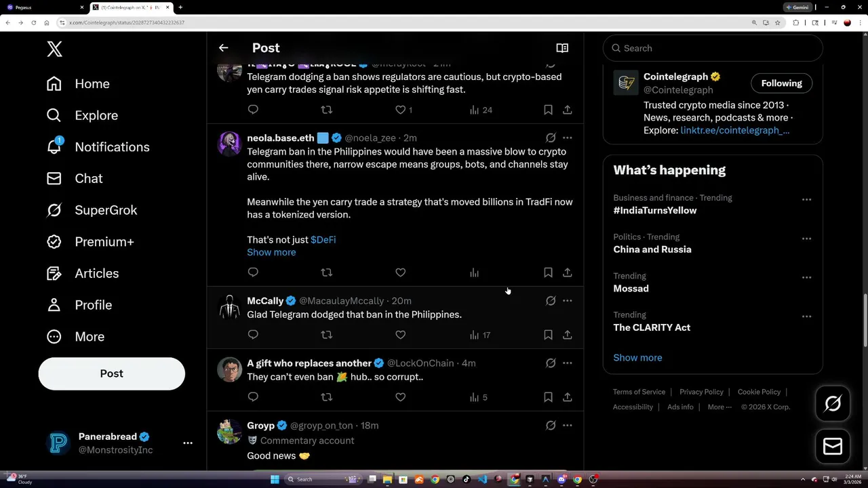Show more trends in What's happening

click(637, 358)
